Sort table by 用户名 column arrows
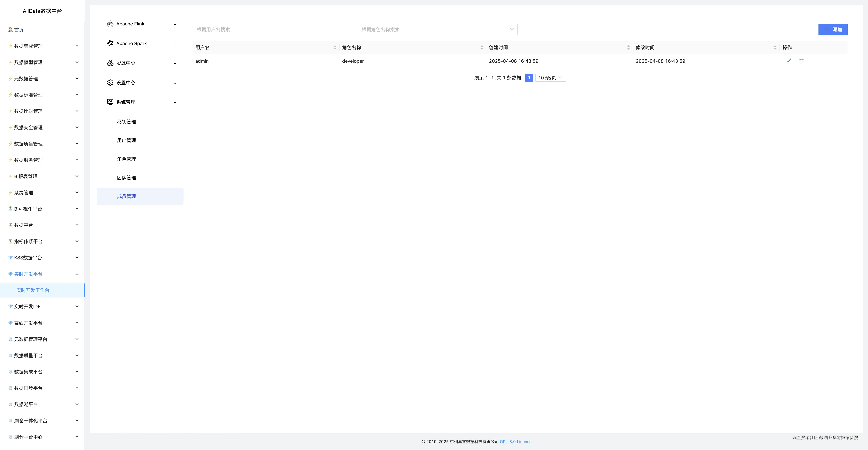The image size is (868, 450). point(335,47)
